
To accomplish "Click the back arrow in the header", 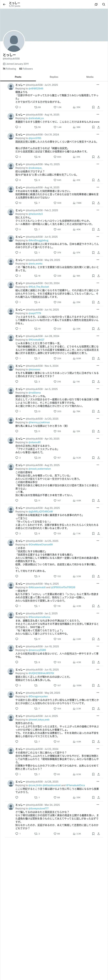I will (4, 4).
